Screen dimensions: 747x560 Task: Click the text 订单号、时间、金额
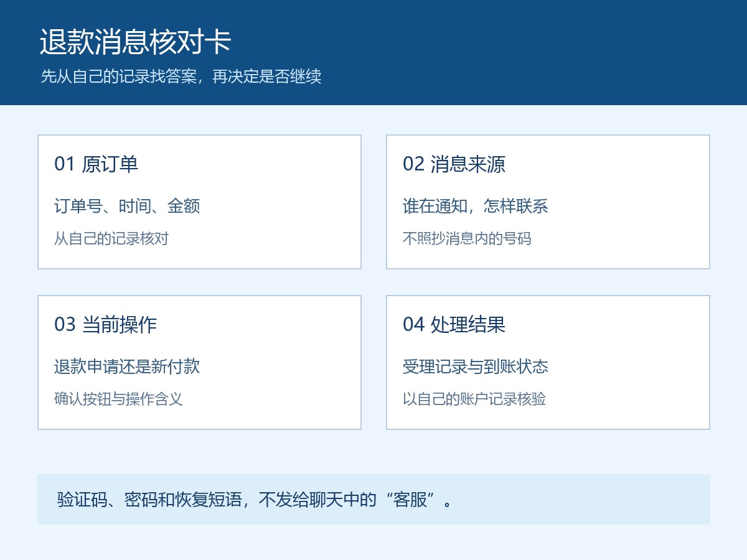click(127, 206)
